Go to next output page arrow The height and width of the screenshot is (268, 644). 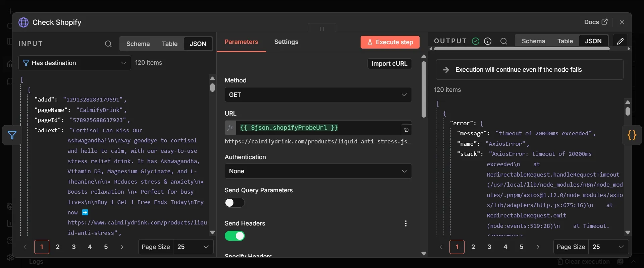[x=538, y=247]
